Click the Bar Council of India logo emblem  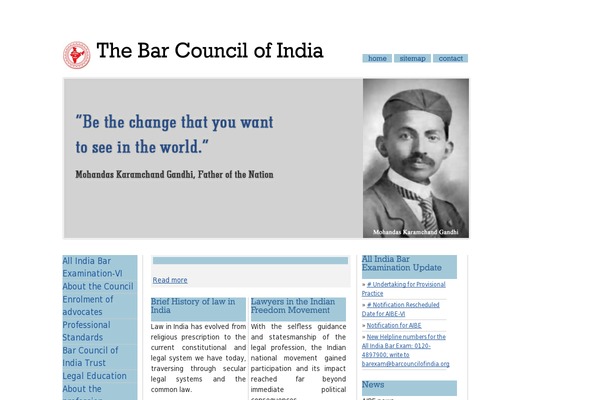coord(77,55)
